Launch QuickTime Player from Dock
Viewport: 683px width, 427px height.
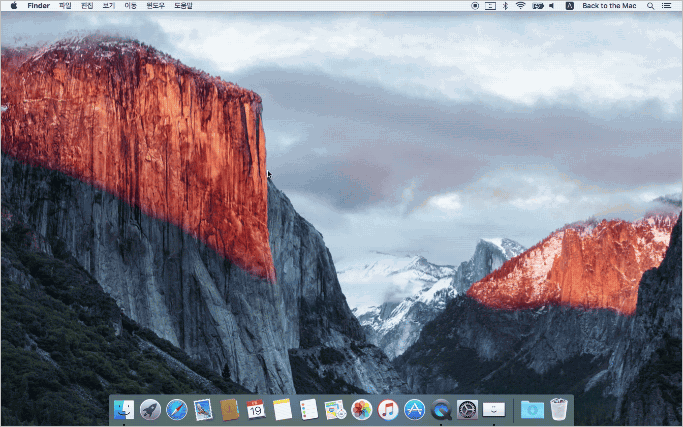441,410
